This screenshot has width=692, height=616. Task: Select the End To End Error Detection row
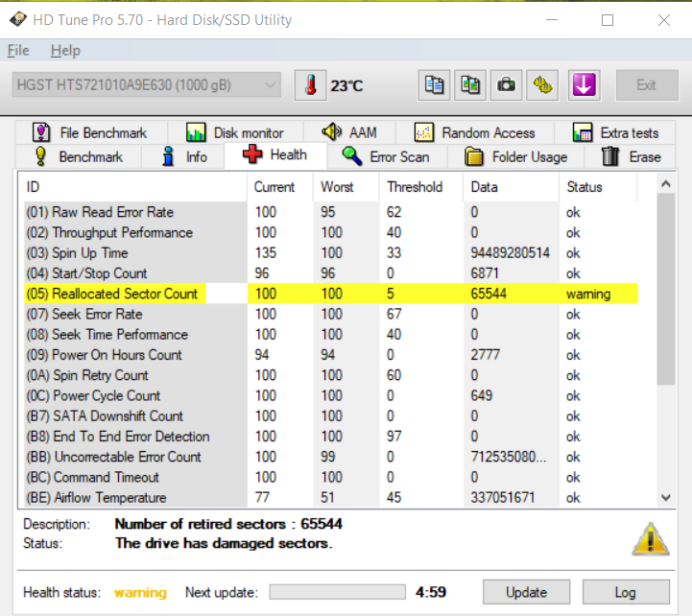(x=331, y=437)
